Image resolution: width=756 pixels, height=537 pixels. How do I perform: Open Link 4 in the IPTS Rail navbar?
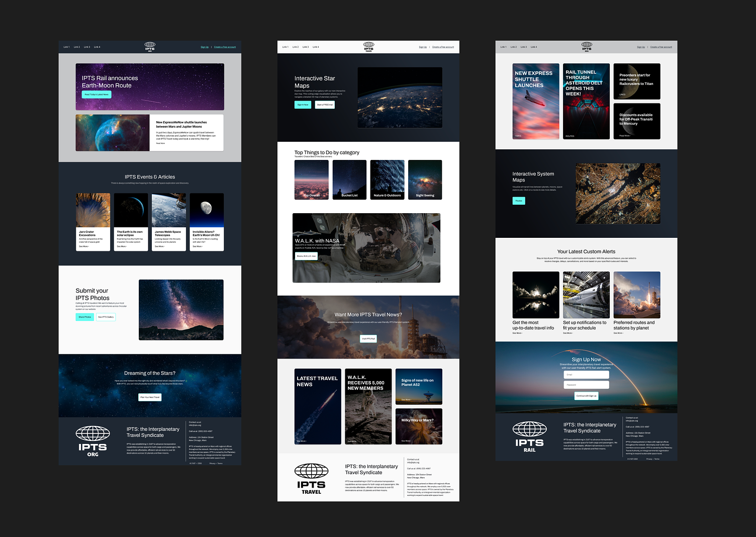tap(534, 47)
